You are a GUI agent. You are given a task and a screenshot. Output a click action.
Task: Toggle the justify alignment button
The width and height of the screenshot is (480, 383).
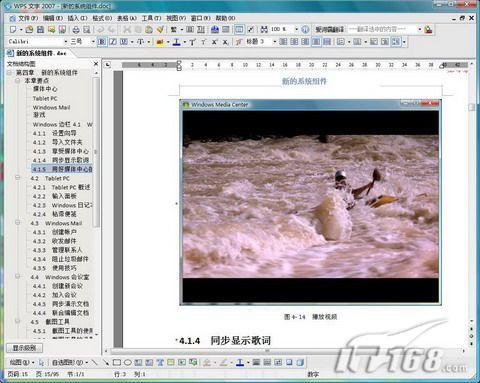tap(316, 42)
